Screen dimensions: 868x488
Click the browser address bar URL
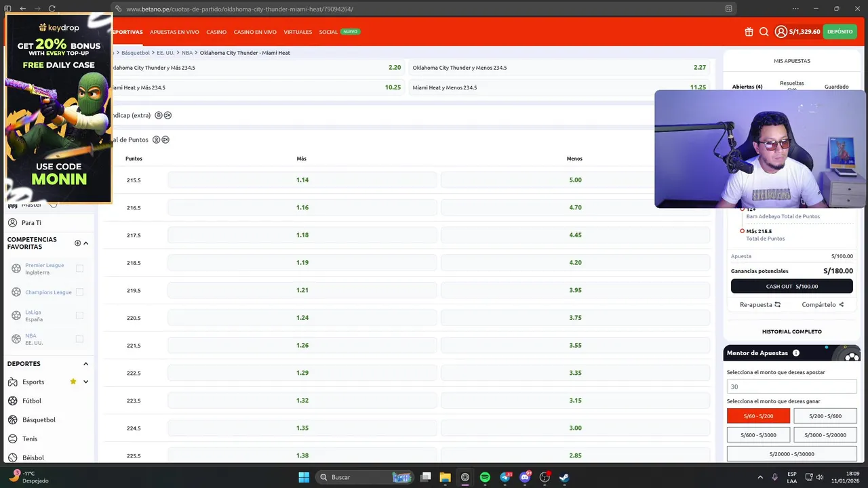click(239, 9)
